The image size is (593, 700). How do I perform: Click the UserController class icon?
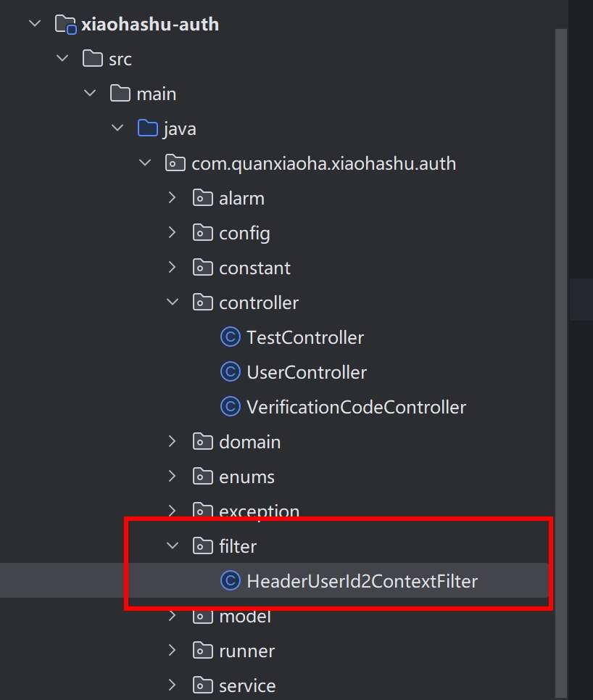(x=230, y=372)
